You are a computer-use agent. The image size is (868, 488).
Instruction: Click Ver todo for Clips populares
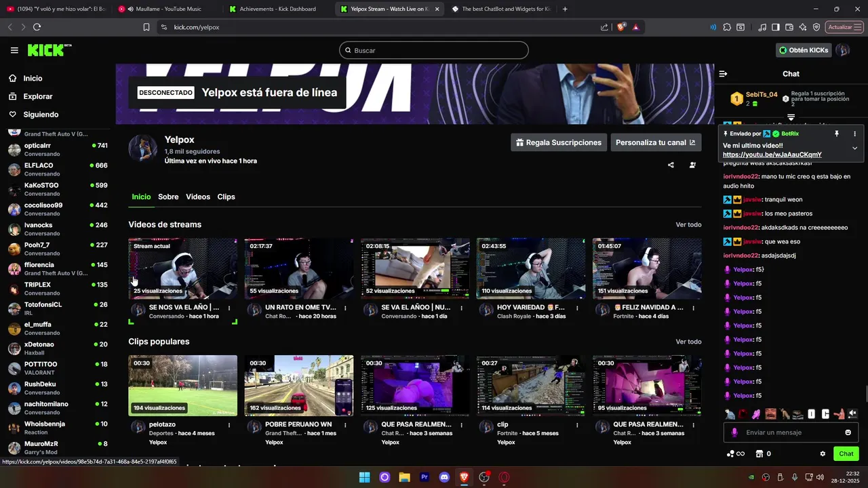688,342
